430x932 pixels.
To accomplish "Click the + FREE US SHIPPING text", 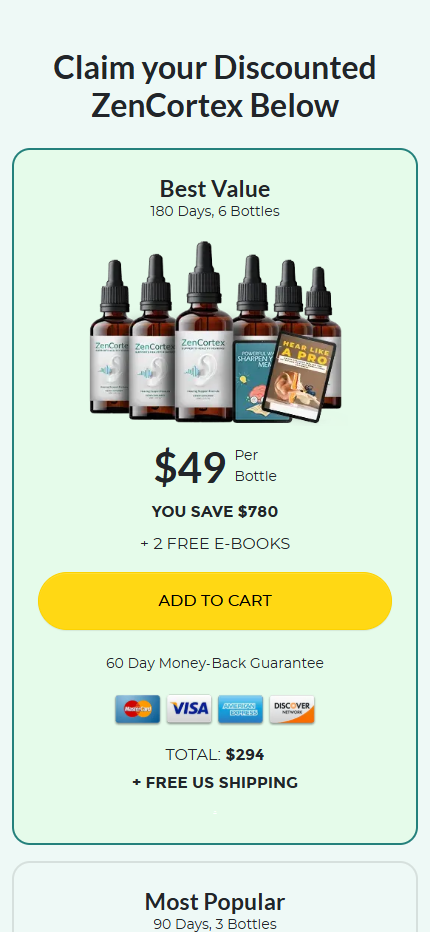I will tap(215, 783).
